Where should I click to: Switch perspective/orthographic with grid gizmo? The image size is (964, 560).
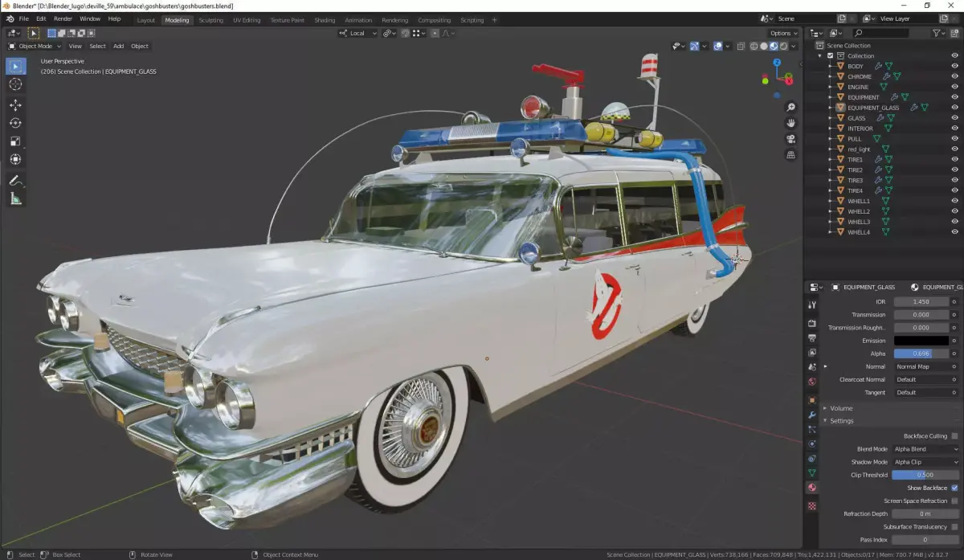(790, 155)
